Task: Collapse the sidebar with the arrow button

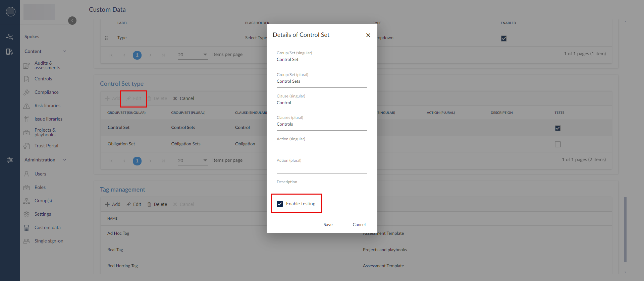Action: point(72,21)
